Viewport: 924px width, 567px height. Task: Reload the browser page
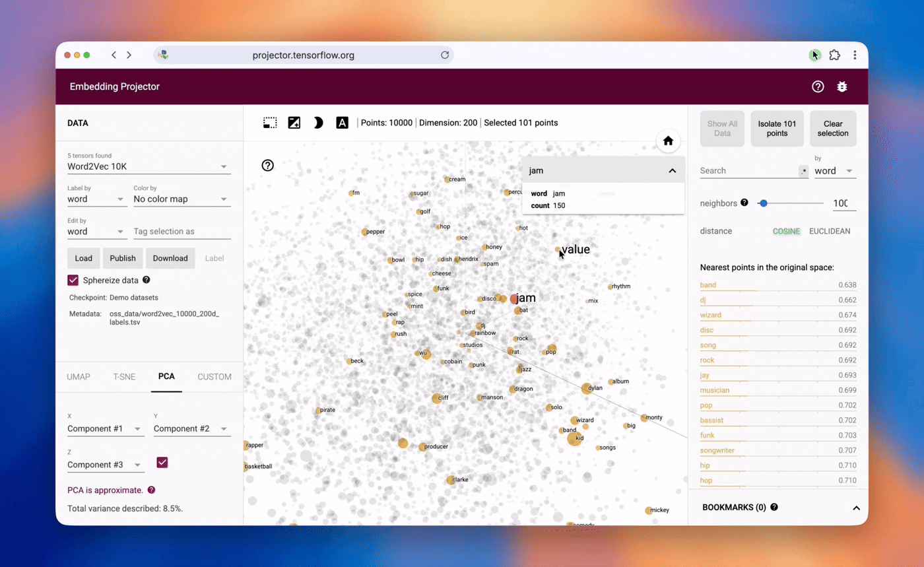[x=445, y=55]
